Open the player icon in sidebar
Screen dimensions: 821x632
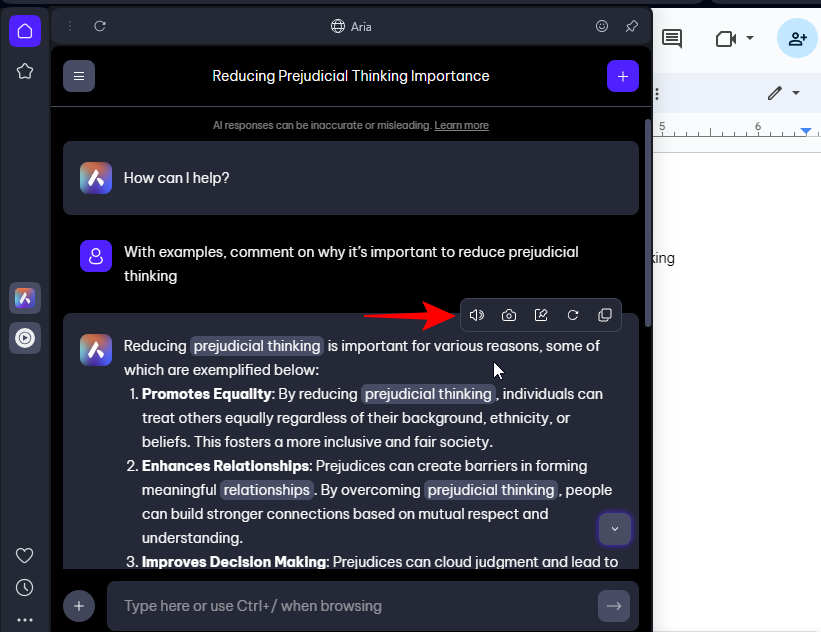25,338
